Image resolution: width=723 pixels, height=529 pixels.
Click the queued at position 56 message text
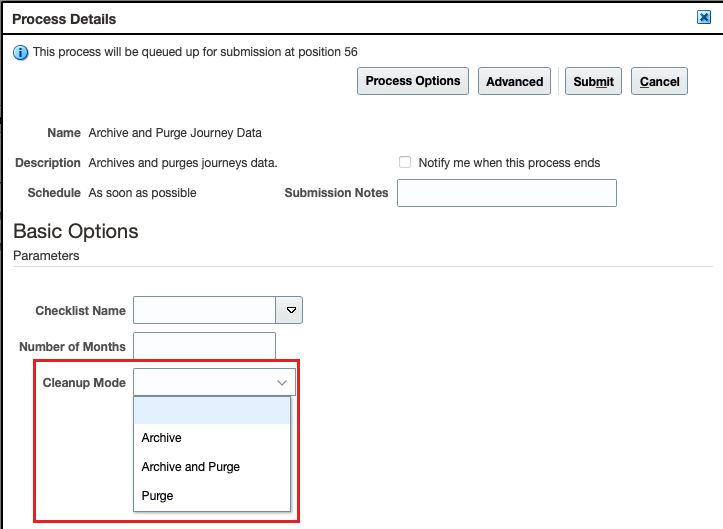pos(195,52)
